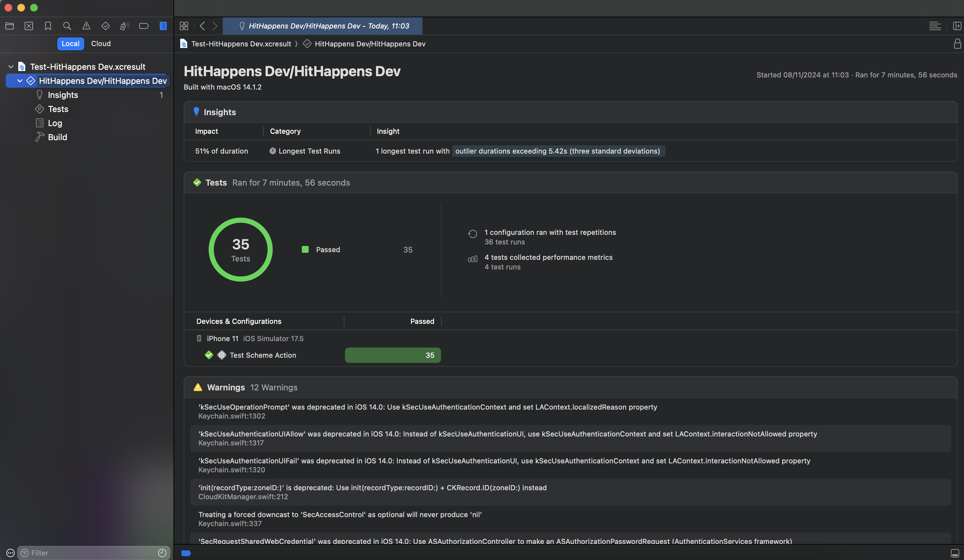Open the related items grid menu
This screenshot has width=964, height=560.
click(184, 26)
